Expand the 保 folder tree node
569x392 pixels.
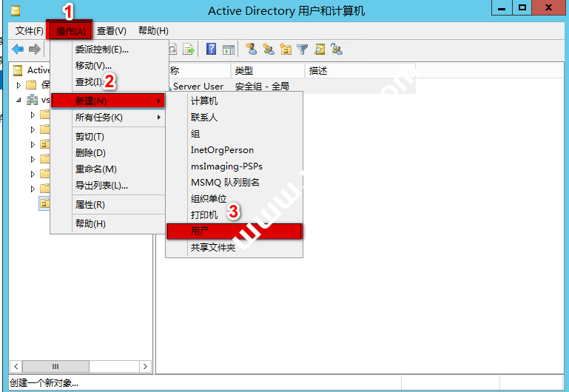pyautogui.click(x=19, y=85)
